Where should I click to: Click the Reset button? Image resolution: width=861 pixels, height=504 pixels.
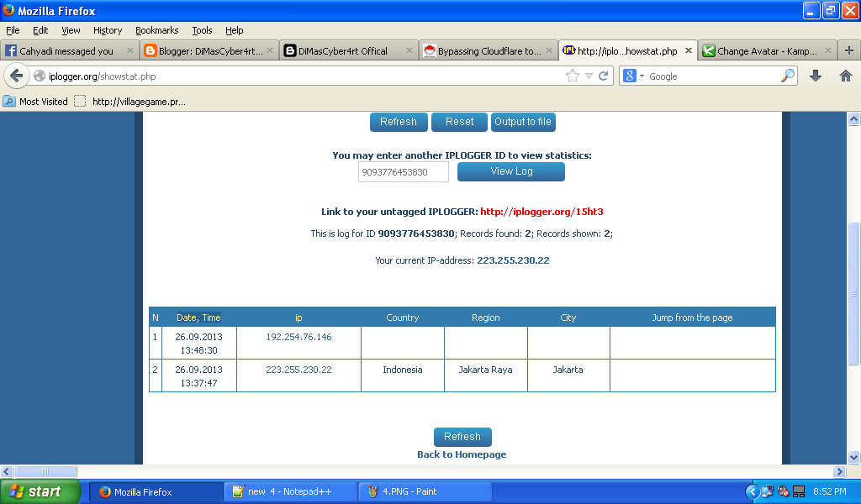click(x=459, y=122)
